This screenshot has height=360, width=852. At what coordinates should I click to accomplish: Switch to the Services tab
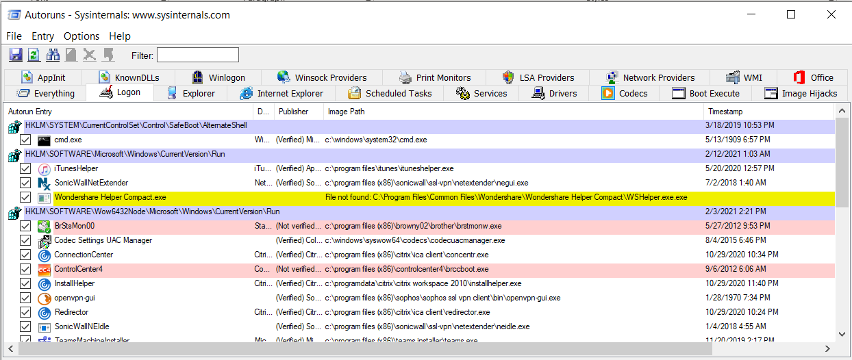pyautogui.click(x=481, y=93)
